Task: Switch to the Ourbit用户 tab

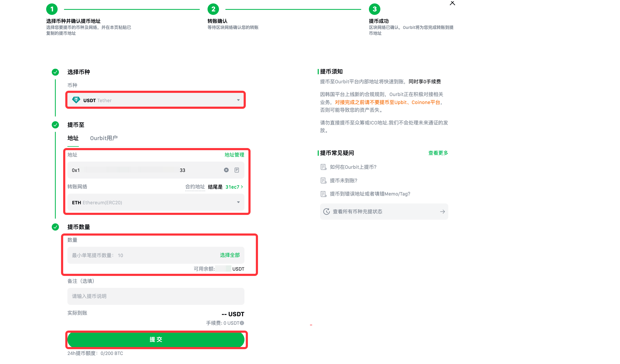Action: 104,138
